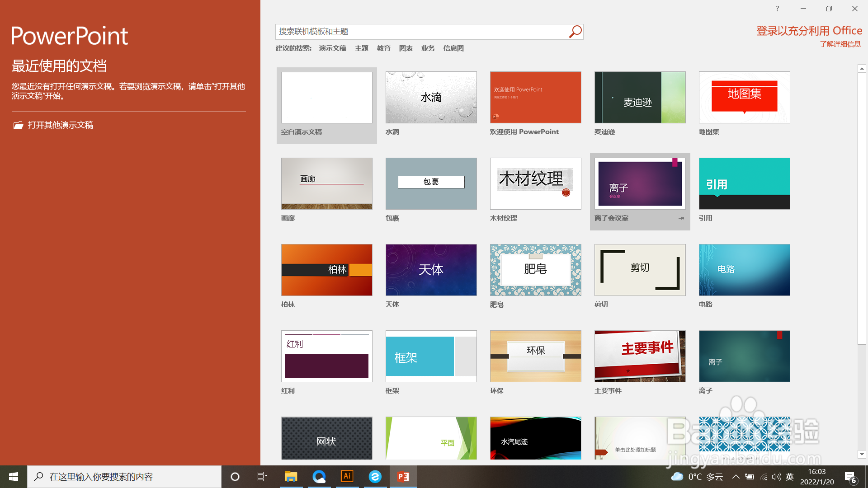Click the battery tray icon
The width and height of the screenshot is (868, 488).
coord(750,477)
